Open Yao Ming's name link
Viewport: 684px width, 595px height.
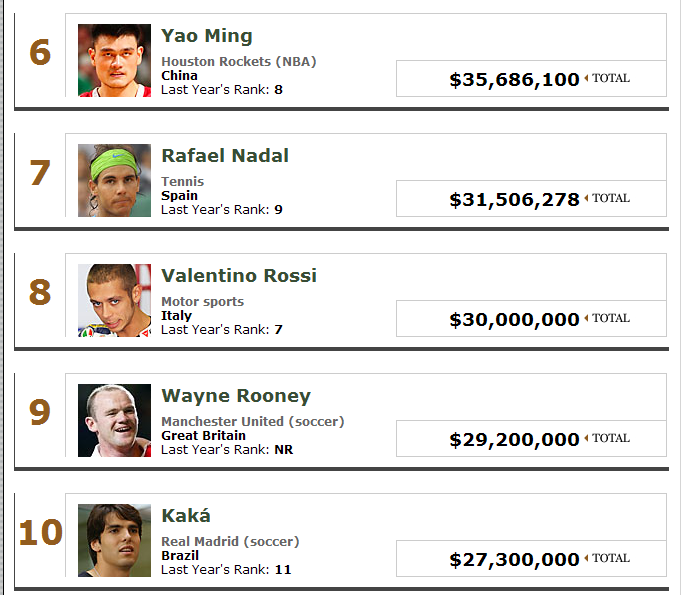pyautogui.click(x=207, y=36)
